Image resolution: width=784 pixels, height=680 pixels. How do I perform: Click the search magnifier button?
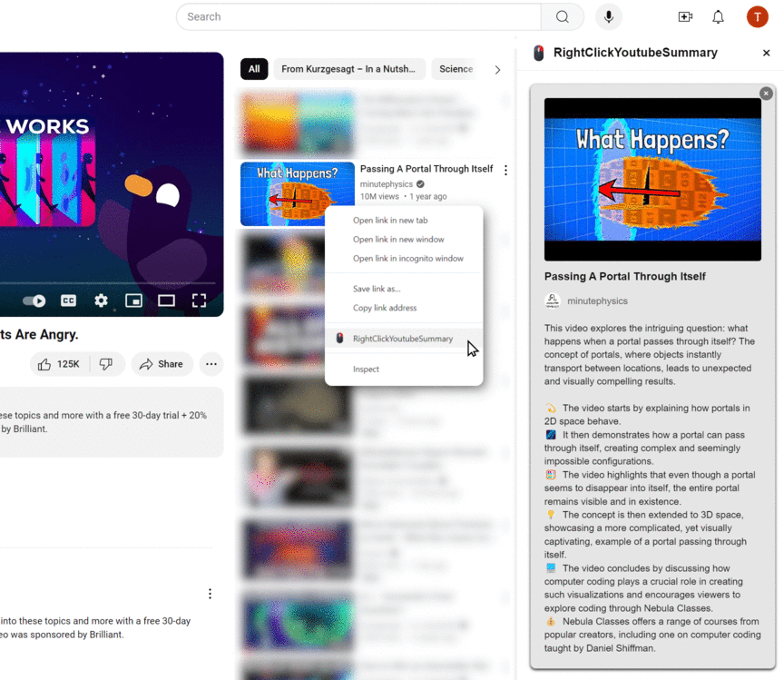[563, 17]
